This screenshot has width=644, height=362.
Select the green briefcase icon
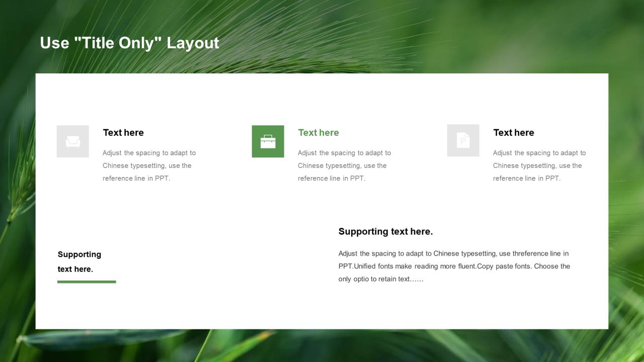[x=268, y=141]
